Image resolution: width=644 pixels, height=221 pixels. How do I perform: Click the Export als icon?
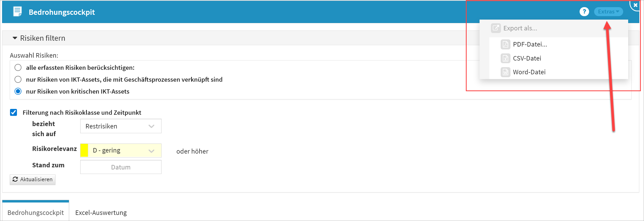pos(496,28)
